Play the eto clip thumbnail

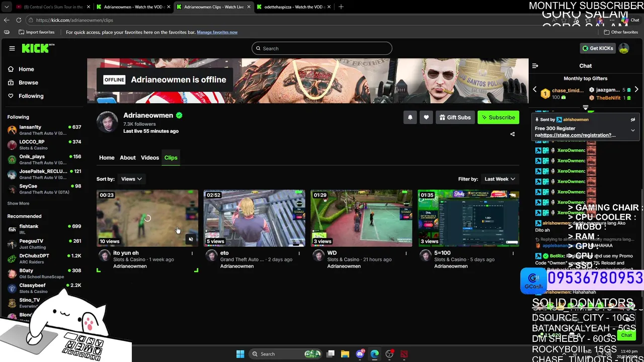point(254,218)
